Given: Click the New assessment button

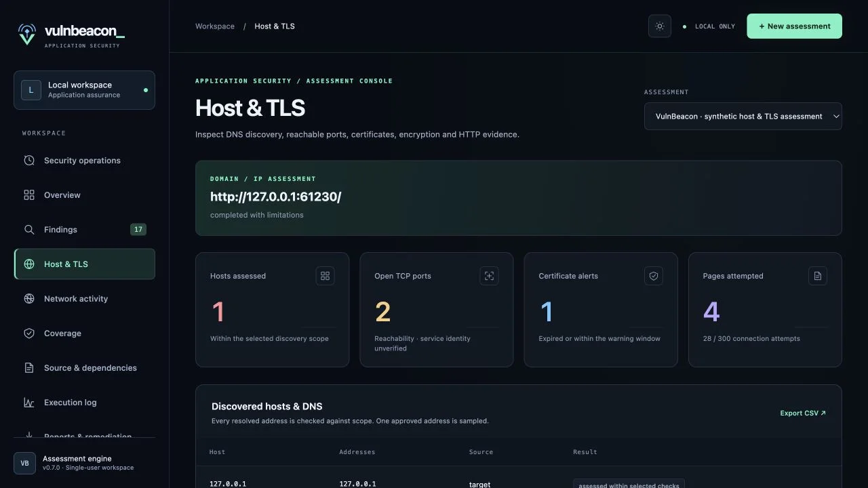Looking at the screenshot, I should [x=794, y=26].
